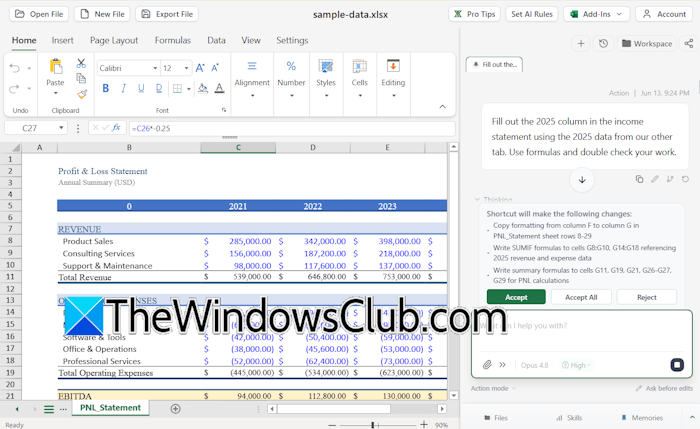This screenshot has width=700, height=429.
Task: Collapse the ribbon with chevron
Action: (x=442, y=106)
